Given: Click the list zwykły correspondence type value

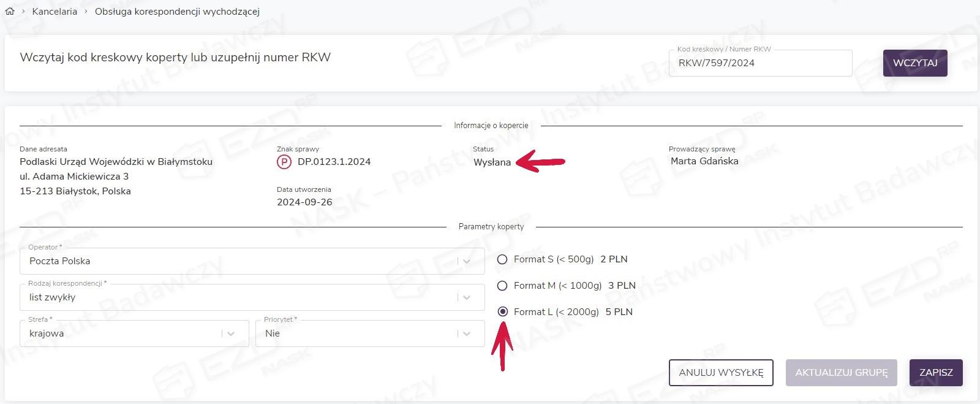Looking at the screenshot, I should [53, 297].
